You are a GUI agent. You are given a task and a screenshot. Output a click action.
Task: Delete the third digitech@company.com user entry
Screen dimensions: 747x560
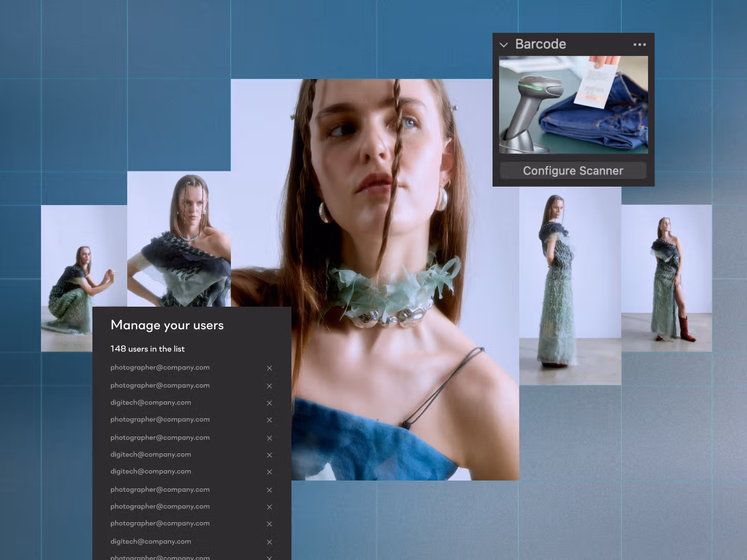click(x=269, y=472)
